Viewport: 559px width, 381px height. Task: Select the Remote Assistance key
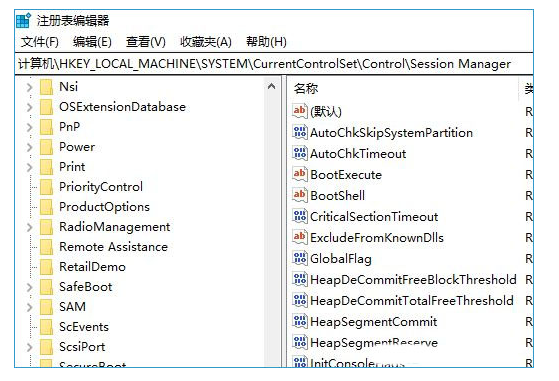click(x=113, y=247)
